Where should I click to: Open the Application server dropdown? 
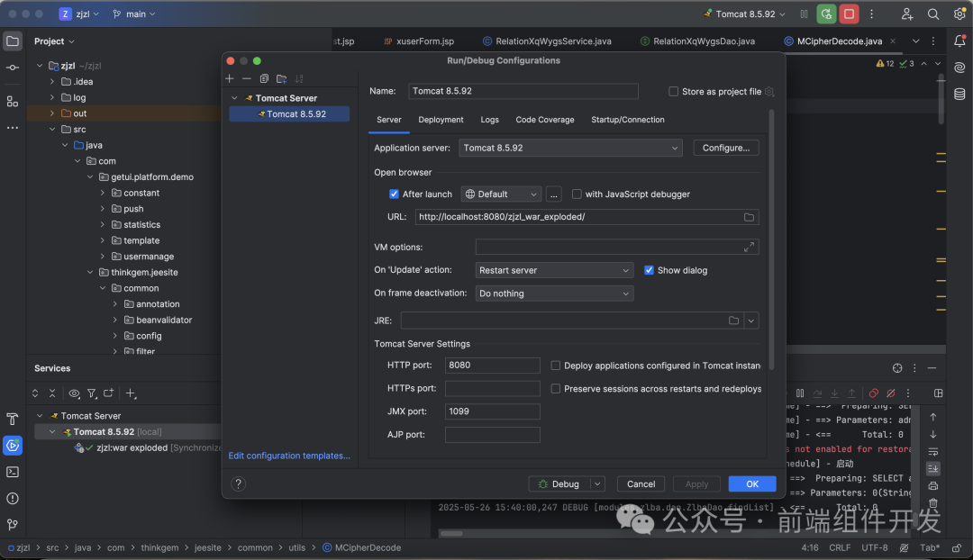570,148
